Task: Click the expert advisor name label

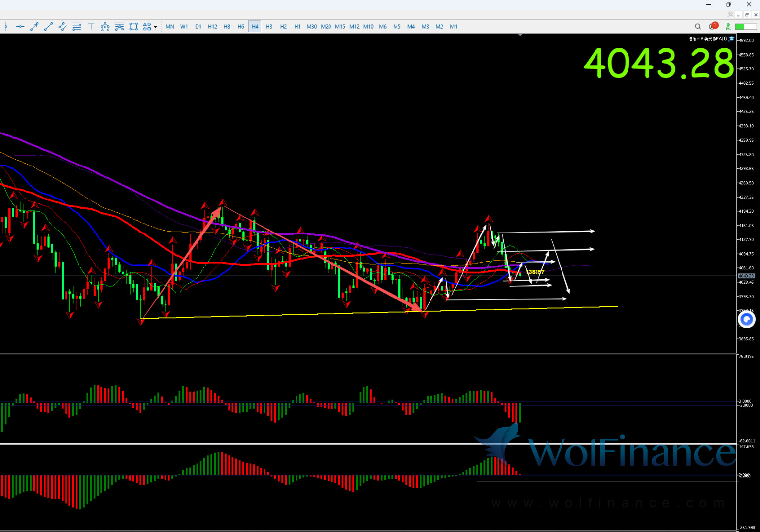Action: (x=707, y=39)
